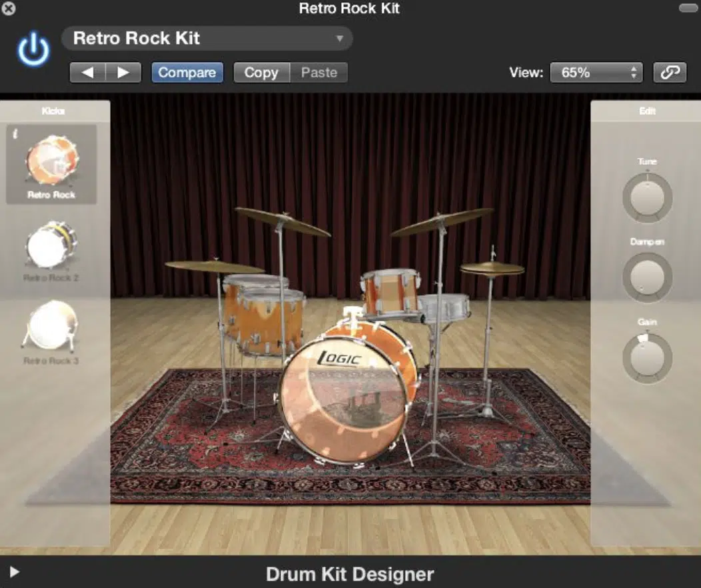This screenshot has width=701, height=588.
Task: Open the Retro Rock Kit preset dropdown
Action: tap(207, 39)
